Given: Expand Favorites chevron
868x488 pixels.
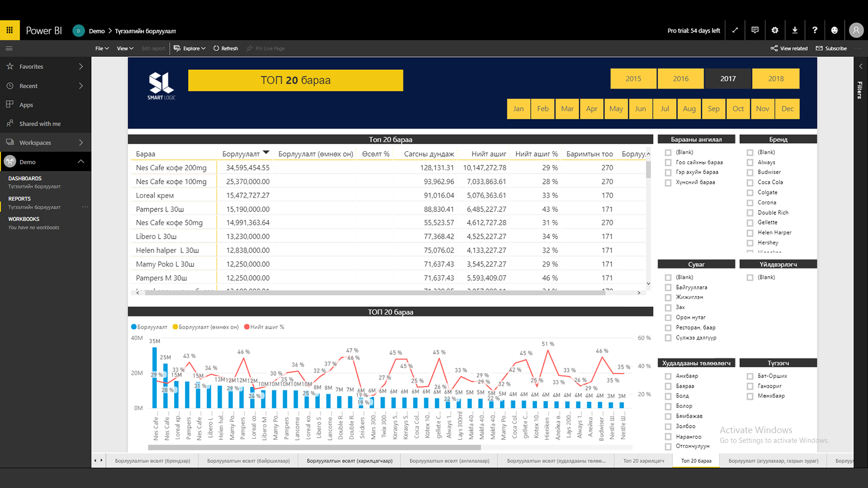Looking at the screenshot, I should tap(81, 66).
